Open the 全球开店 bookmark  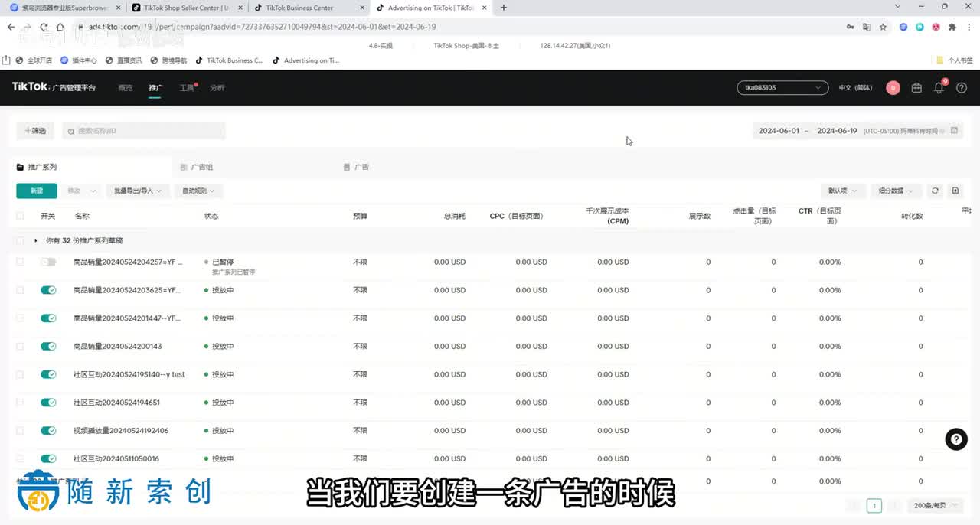click(x=34, y=60)
